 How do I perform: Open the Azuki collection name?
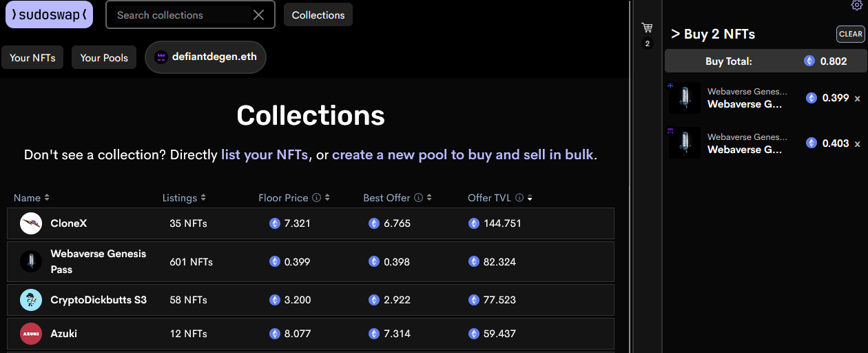[x=64, y=334]
